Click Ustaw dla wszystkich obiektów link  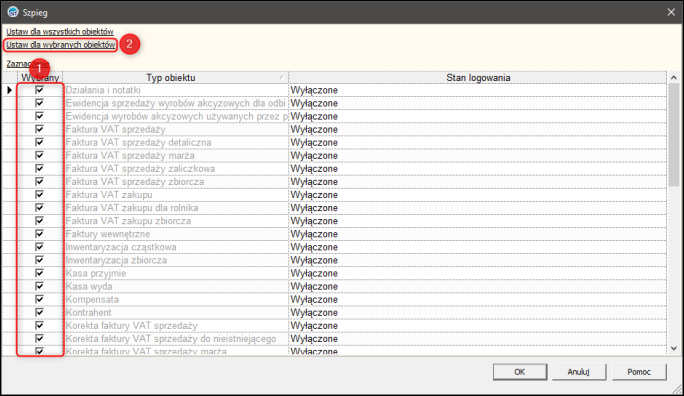point(60,31)
